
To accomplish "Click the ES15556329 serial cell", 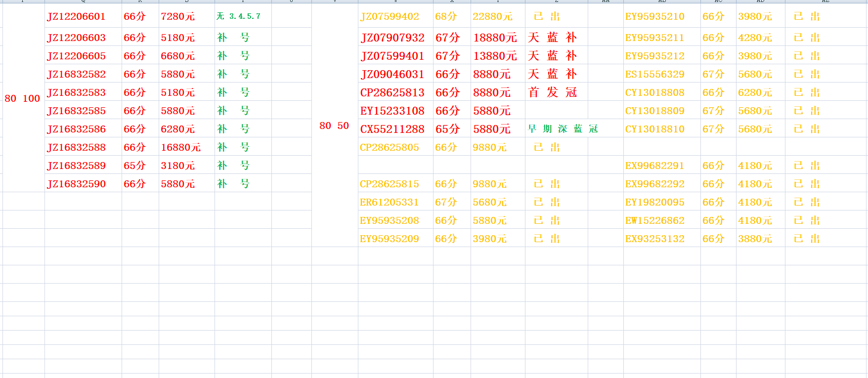I will click(x=655, y=74).
